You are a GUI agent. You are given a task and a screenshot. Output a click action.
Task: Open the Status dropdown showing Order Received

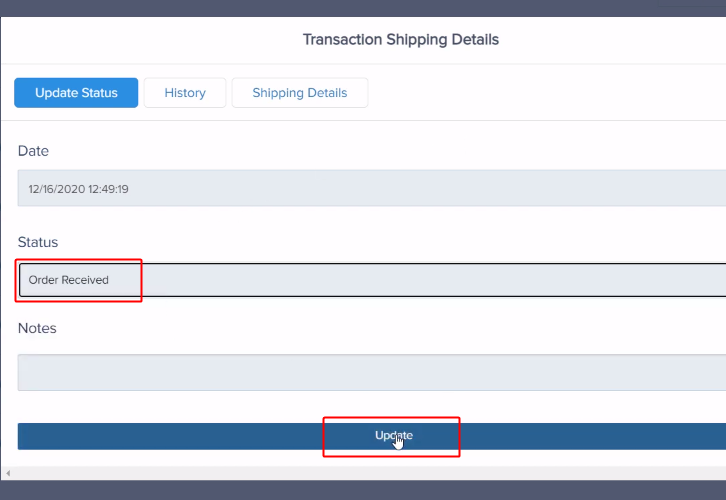coord(372,280)
